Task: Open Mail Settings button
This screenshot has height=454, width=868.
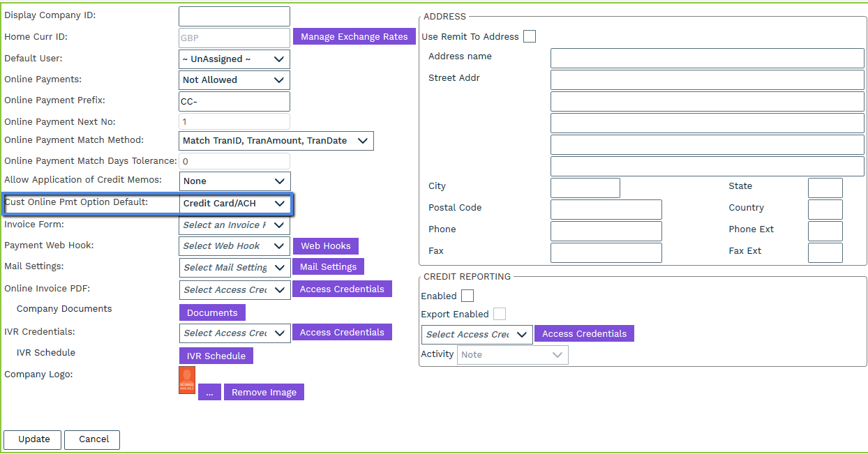Action: 328,266
